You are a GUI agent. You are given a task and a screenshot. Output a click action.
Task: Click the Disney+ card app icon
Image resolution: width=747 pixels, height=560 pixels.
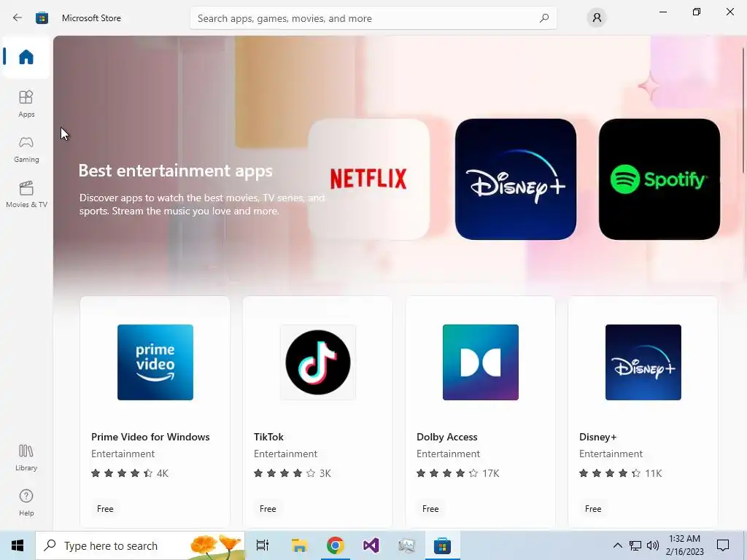coord(643,362)
